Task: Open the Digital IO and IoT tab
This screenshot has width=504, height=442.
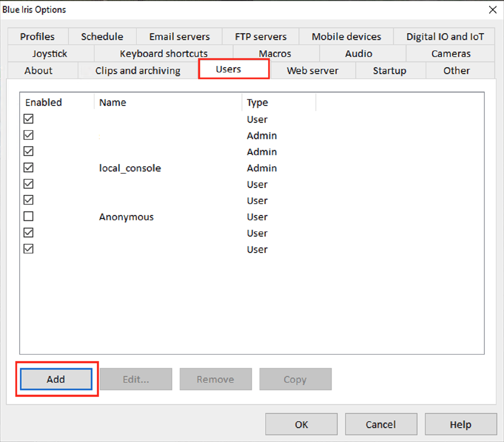Action: (445, 37)
